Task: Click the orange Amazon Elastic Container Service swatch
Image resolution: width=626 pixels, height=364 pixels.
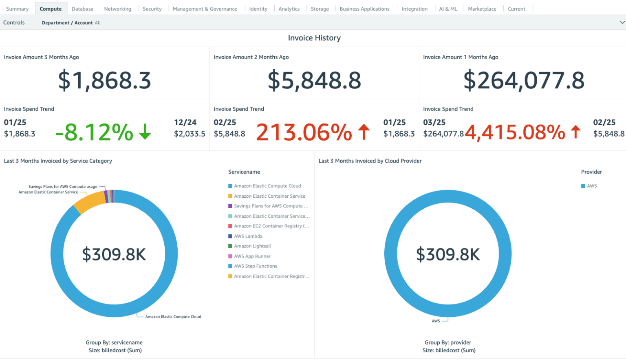Action: coord(230,196)
